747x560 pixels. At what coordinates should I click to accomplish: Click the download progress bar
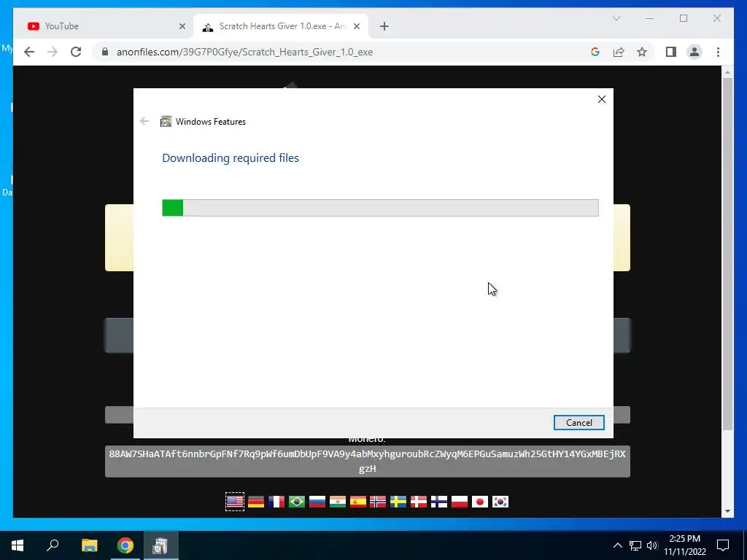click(380, 208)
